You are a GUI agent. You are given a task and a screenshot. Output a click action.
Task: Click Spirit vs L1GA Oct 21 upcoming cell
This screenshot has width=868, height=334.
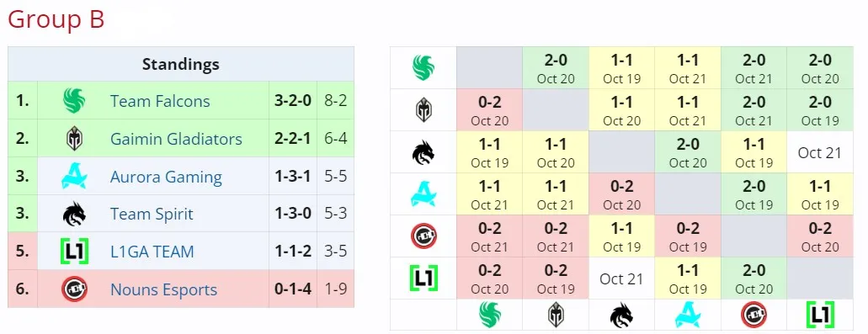coord(819,152)
